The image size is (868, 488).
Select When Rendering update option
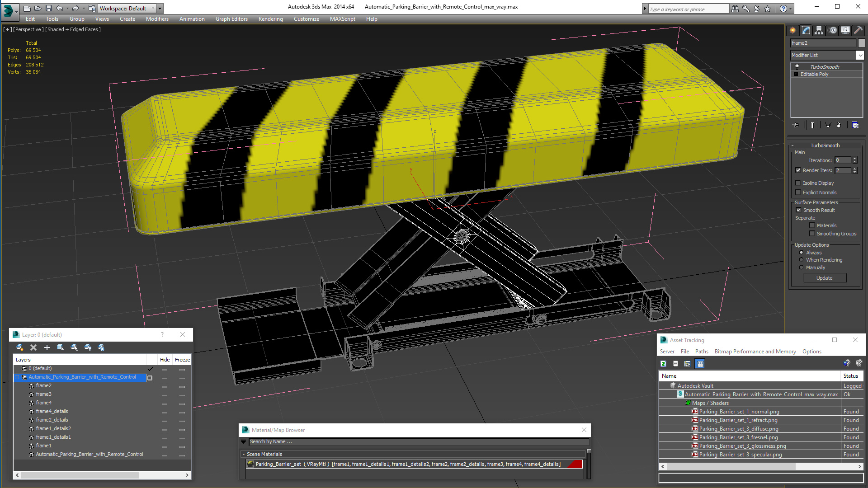[x=802, y=260]
